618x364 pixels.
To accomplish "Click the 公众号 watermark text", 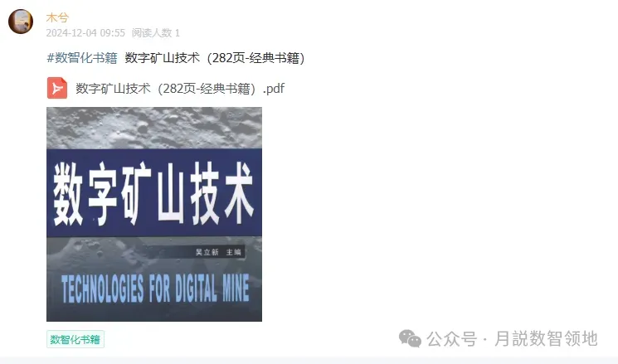I will tap(451, 339).
